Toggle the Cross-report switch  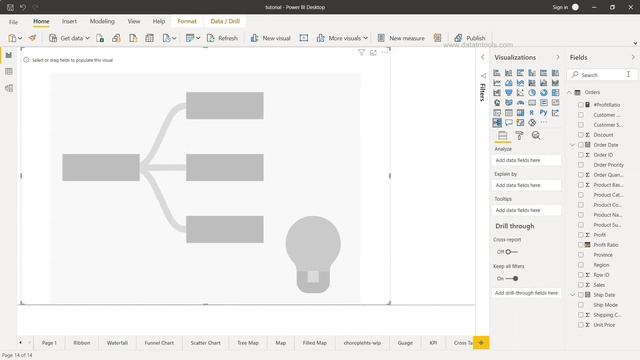(x=511, y=252)
